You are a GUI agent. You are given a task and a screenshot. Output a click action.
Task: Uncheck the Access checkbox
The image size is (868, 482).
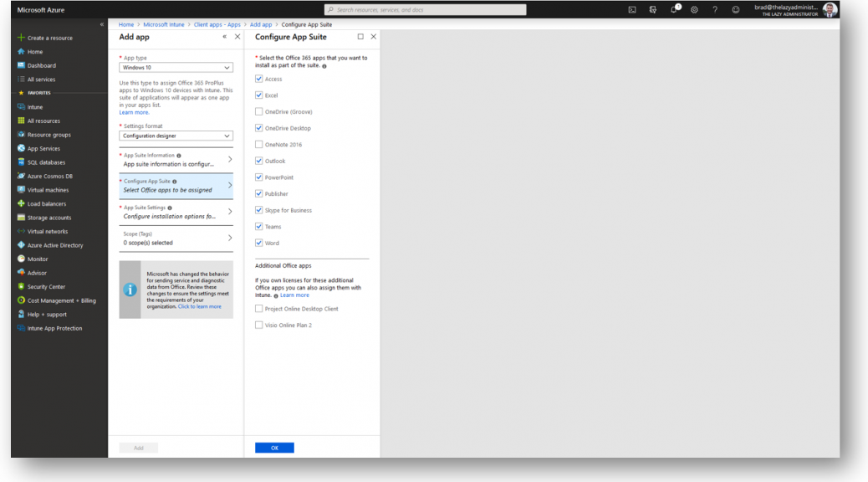point(258,79)
